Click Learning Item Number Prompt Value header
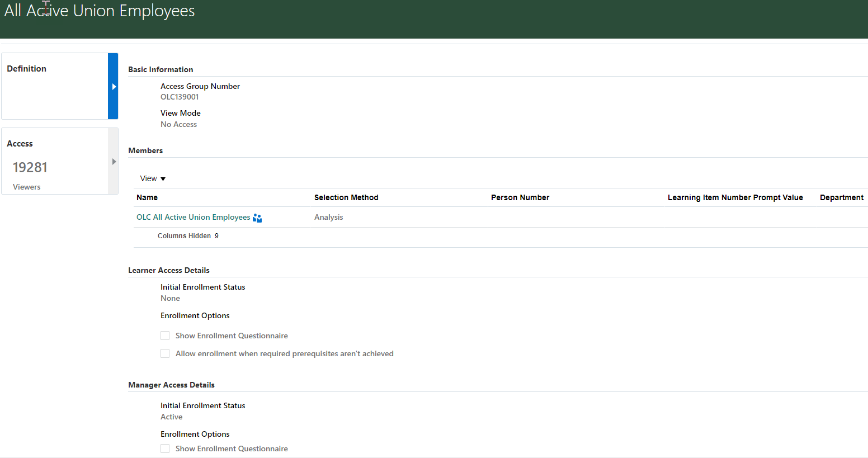Viewport: 868px width, 458px height. coord(735,197)
